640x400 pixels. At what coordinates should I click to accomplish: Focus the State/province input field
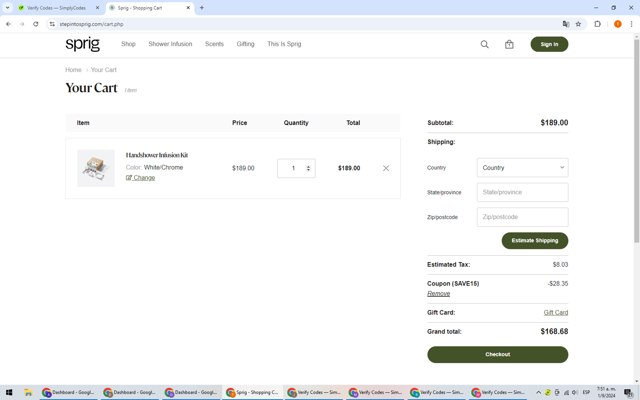pos(522,192)
